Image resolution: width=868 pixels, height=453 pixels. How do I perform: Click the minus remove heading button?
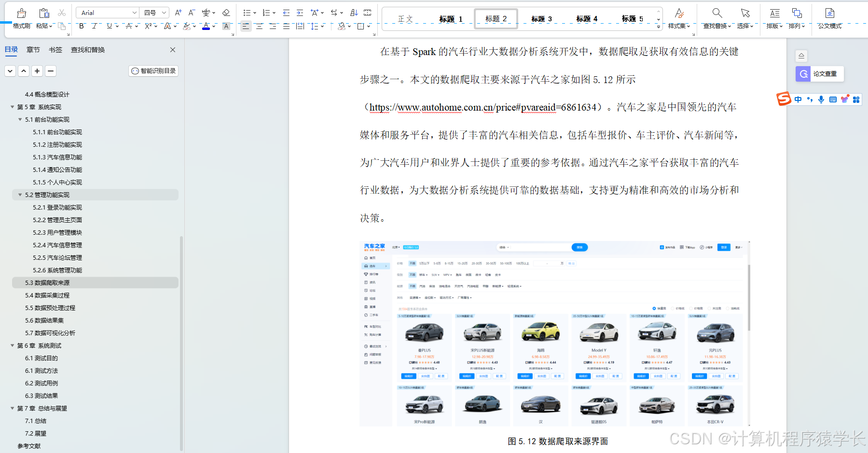click(x=51, y=71)
